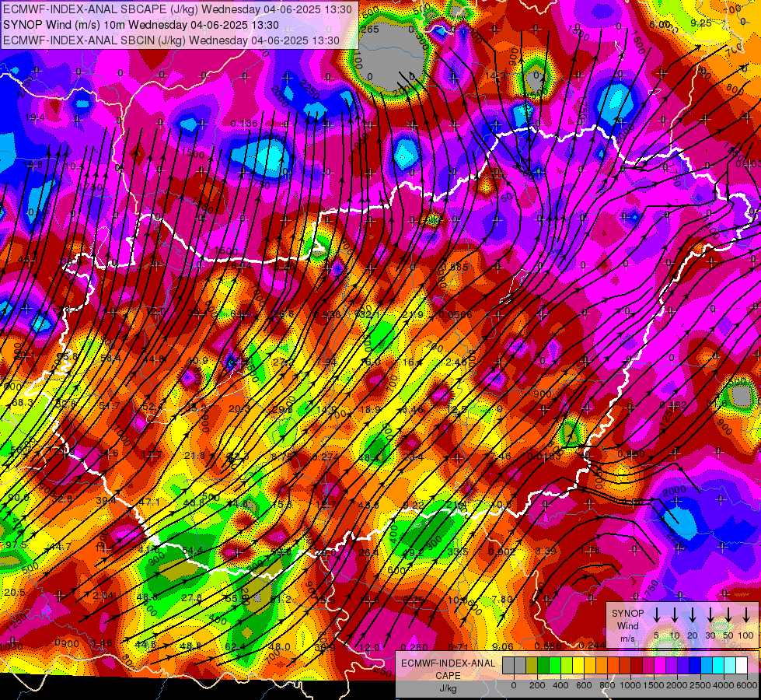Click the wind arrow above 50 m/s
The height and width of the screenshot is (700, 761).
pos(728,614)
